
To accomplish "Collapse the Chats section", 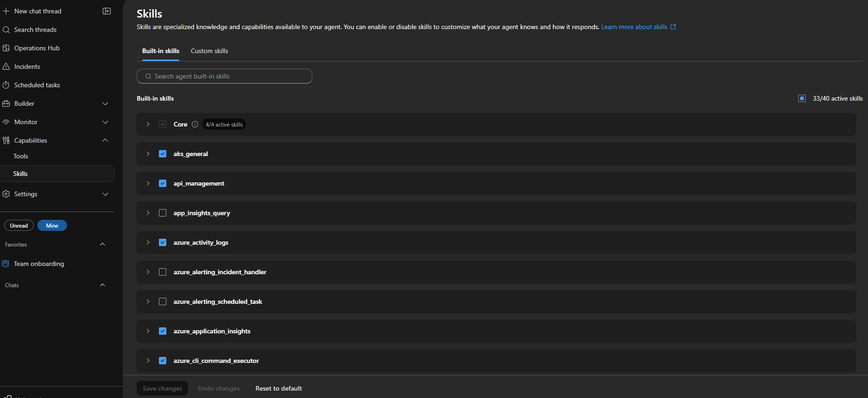I will pyautogui.click(x=103, y=285).
